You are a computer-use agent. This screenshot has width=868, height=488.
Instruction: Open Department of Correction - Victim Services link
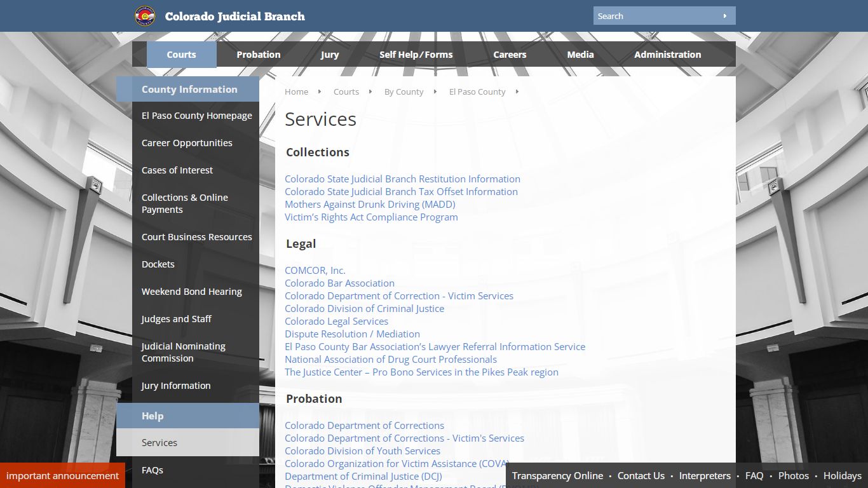399,296
